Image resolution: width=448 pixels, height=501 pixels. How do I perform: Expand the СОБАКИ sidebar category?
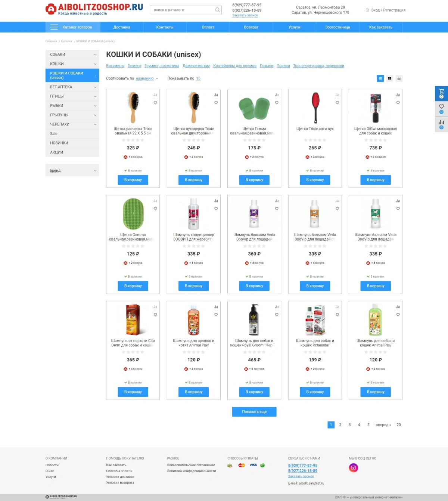72,55
